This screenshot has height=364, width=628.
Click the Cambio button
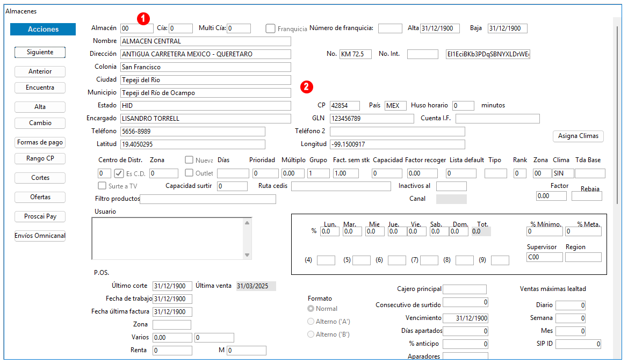(x=40, y=123)
